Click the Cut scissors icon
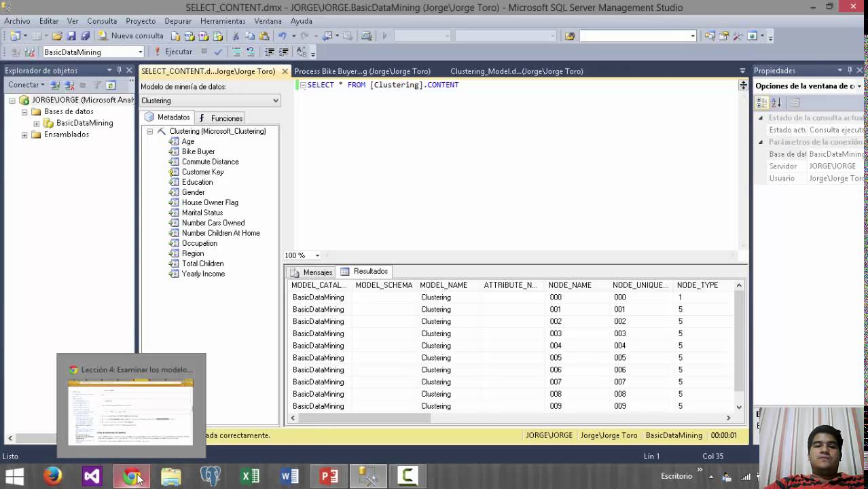 coord(236,36)
